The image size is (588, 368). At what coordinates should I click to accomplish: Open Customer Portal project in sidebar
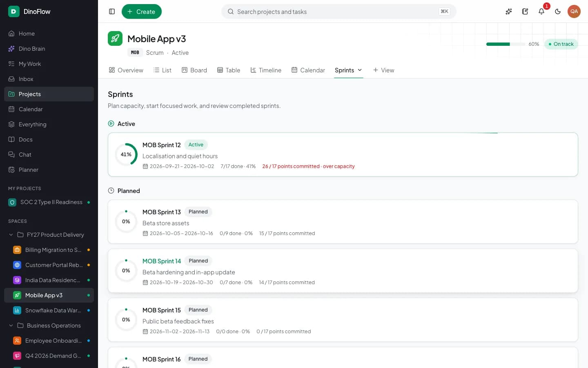[x=49, y=265]
